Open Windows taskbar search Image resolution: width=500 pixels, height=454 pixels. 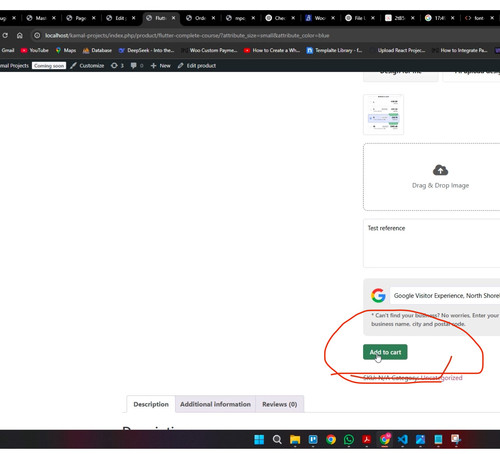[277, 439]
